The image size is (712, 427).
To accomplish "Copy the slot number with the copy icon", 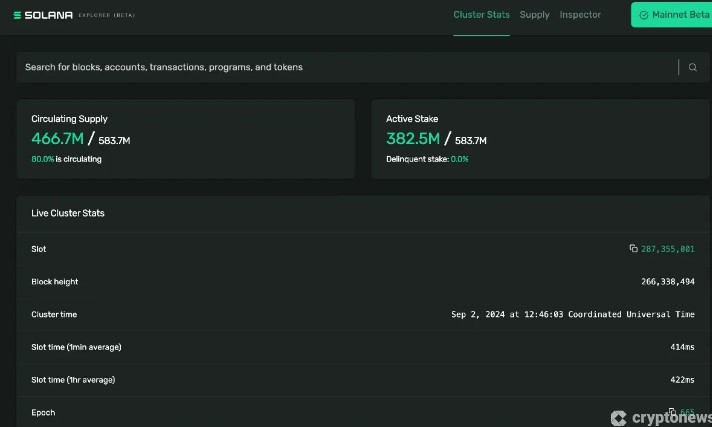I will (633, 248).
